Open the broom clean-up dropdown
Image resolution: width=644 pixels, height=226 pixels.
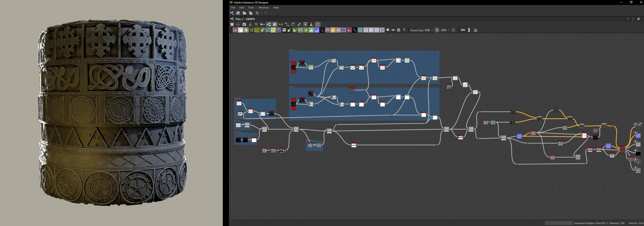pos(311,24)
